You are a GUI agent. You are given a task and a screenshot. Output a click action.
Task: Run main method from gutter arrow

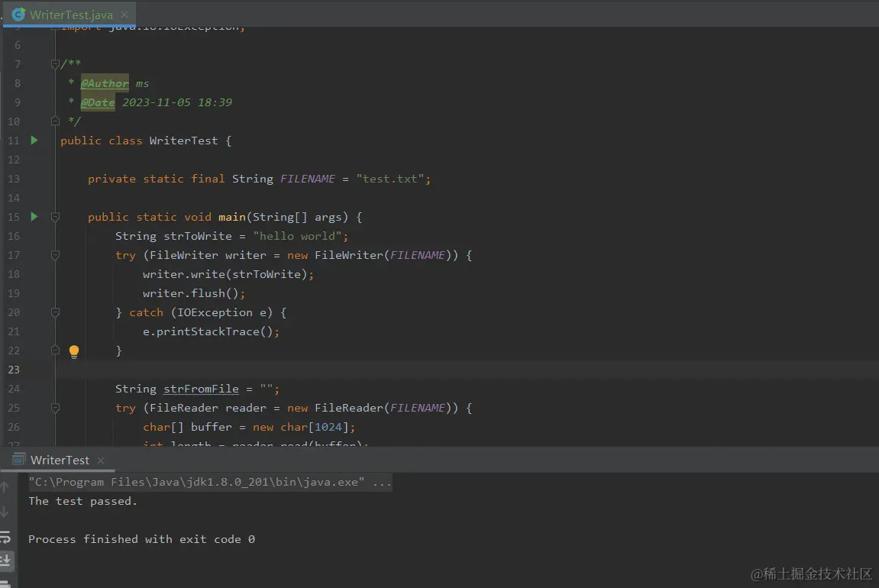pos(34,216)
